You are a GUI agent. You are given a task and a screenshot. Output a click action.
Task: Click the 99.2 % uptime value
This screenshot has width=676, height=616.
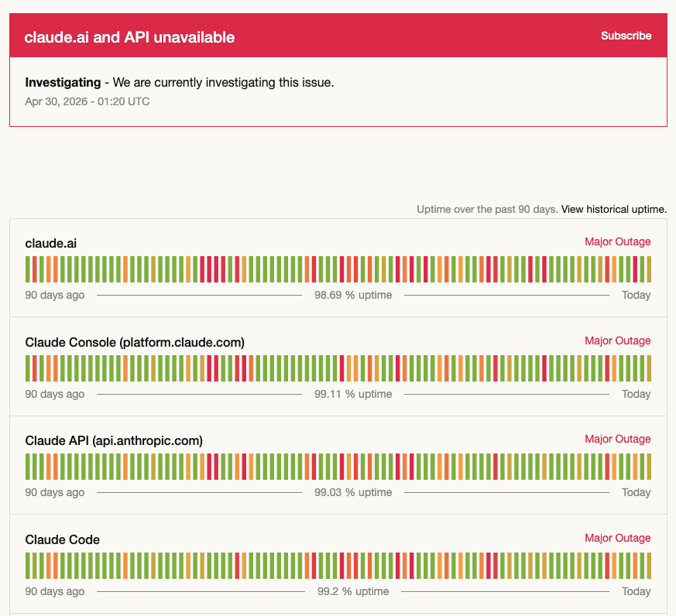[353, 591]
